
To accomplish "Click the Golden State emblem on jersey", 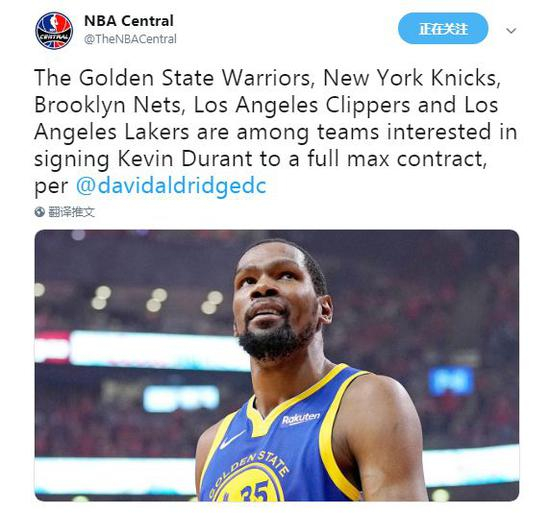I will (x=248, y=477).
